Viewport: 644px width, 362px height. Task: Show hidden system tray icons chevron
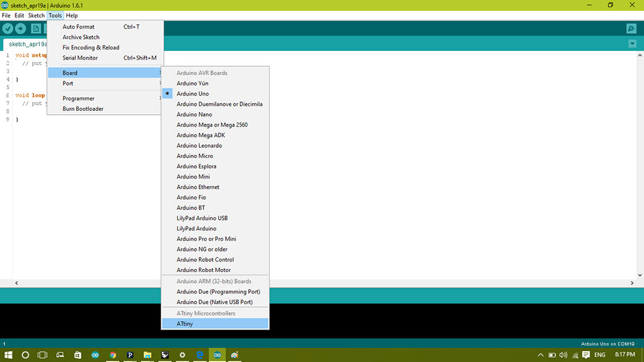pos(541,355)
